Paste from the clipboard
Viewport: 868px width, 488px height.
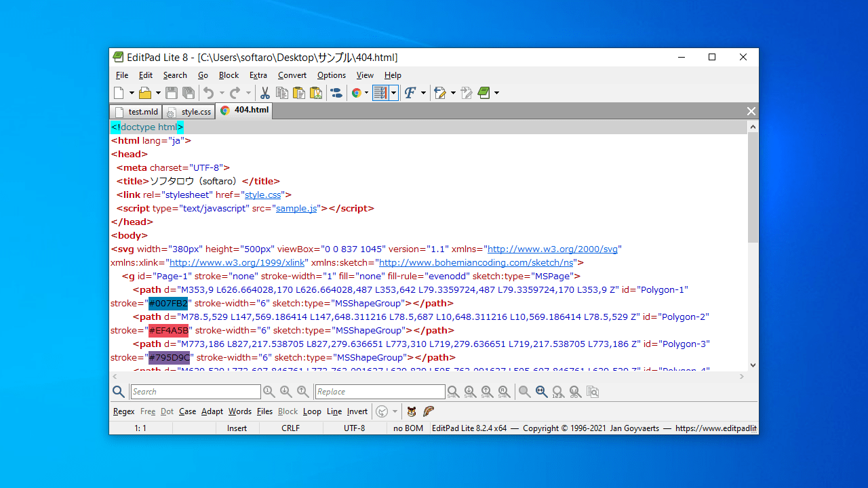pyautogui.click(x=299, y=93)
